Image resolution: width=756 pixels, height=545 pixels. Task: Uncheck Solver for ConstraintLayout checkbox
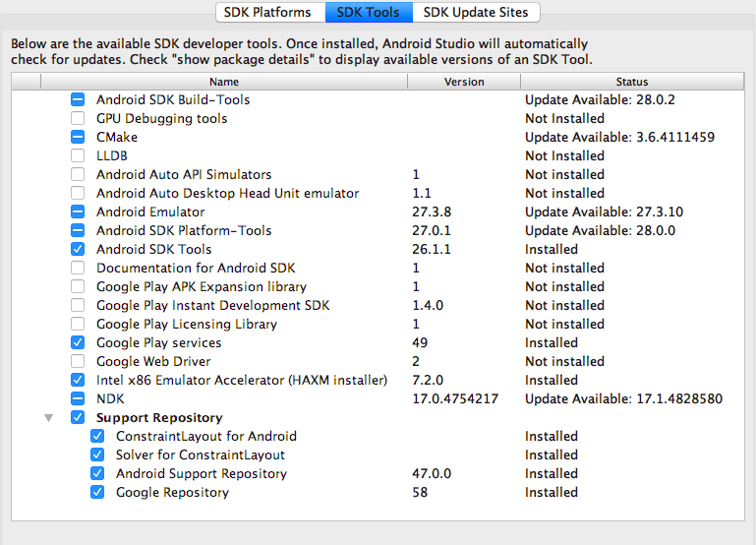click(97, 454)
